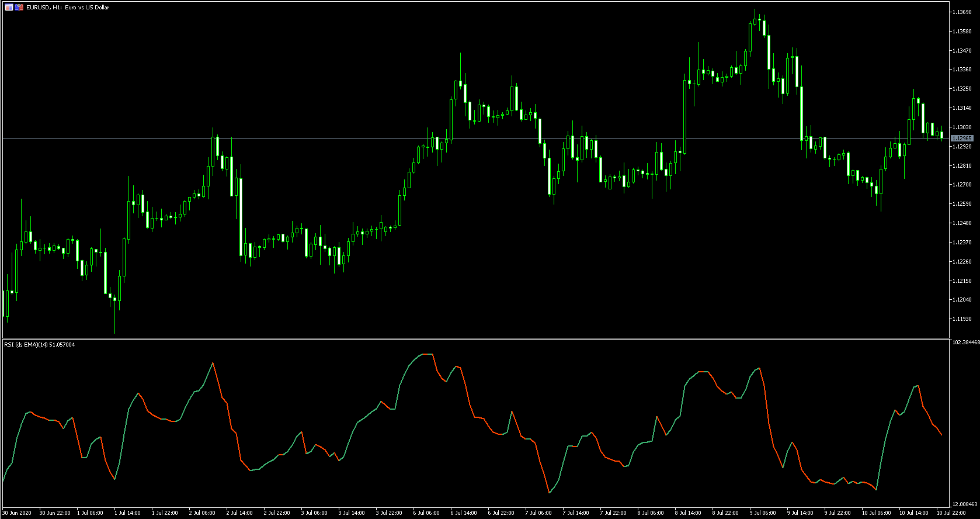This screenshot has width=980, height=519.
Task: Click the 1.13250 price scale label
Action: pyautogui.click(x=962, y=89)
